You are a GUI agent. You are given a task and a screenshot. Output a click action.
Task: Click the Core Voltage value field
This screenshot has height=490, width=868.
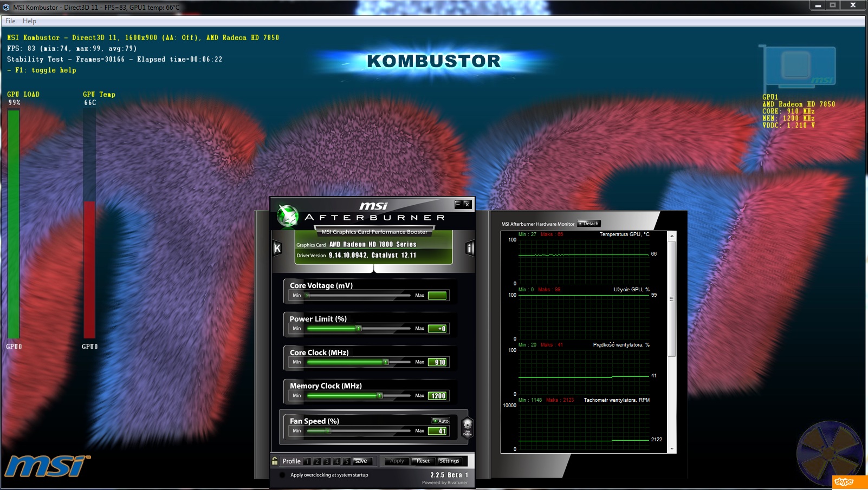pos(437,296)
